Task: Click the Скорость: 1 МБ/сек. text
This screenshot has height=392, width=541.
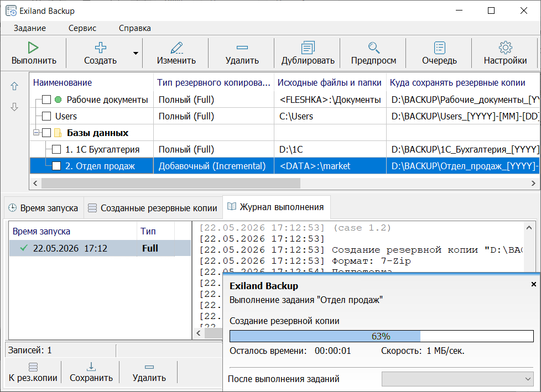Action: [x=423, y=351]
